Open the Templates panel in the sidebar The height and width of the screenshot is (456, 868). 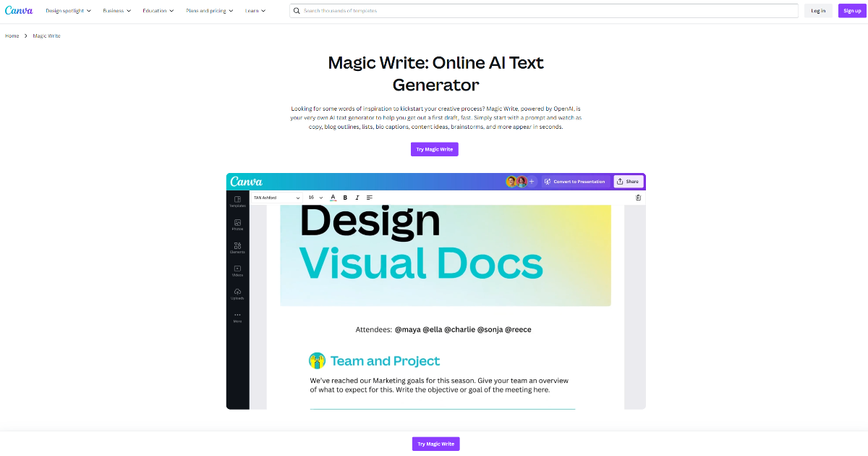click(237, 201)
